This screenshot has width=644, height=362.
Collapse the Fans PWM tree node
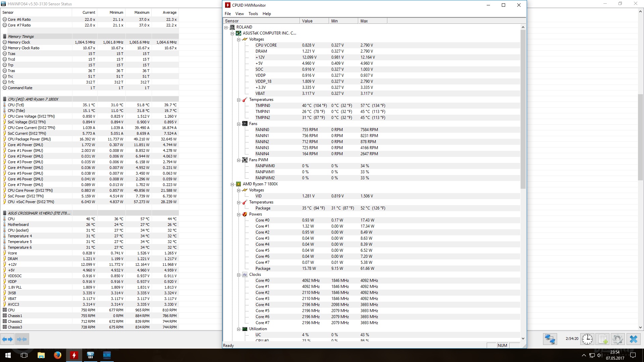click(x=239, y=160)
